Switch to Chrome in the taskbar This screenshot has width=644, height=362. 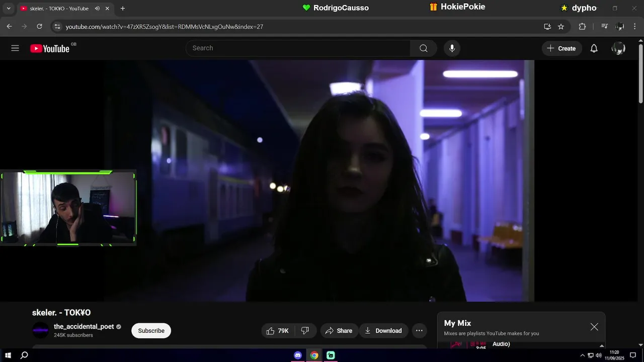[314, 355]
